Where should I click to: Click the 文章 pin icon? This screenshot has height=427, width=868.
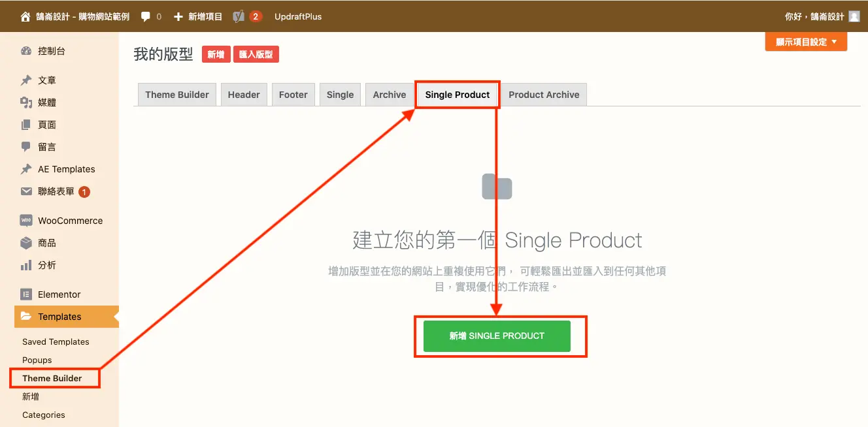(26, 80)
